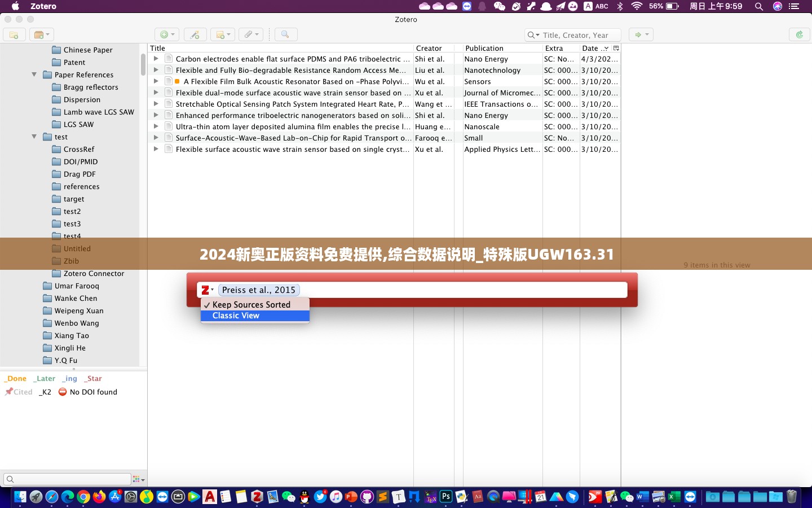812x508 pixels.
Task: Sort items by Title column header
Action: pos(280,48)
